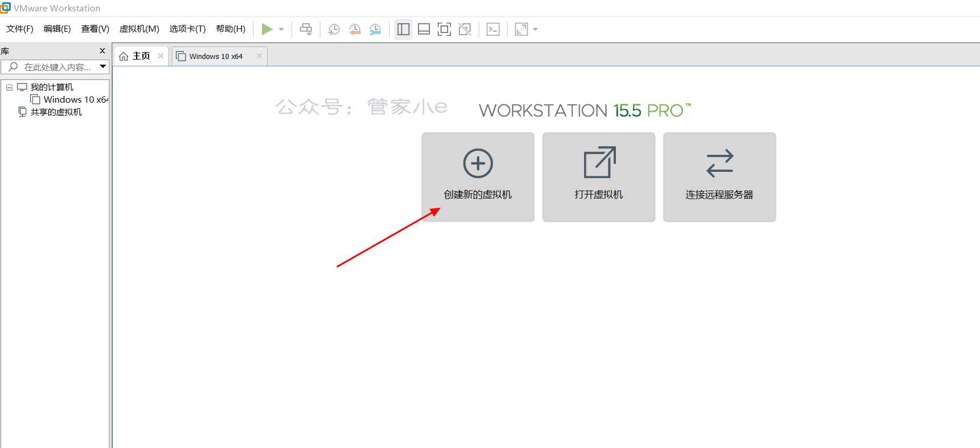Viewport: 980px width, 448px height.
Task: Close the 主页 tab
Action: (x=160, y=56)
